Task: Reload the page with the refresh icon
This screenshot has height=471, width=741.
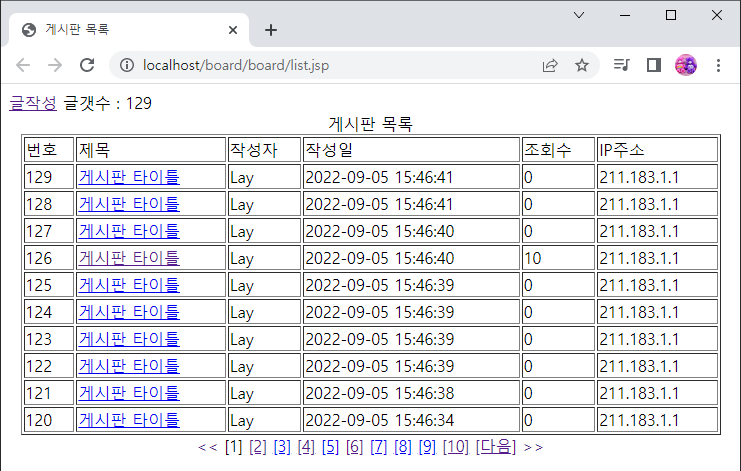Action: (87, 65)
